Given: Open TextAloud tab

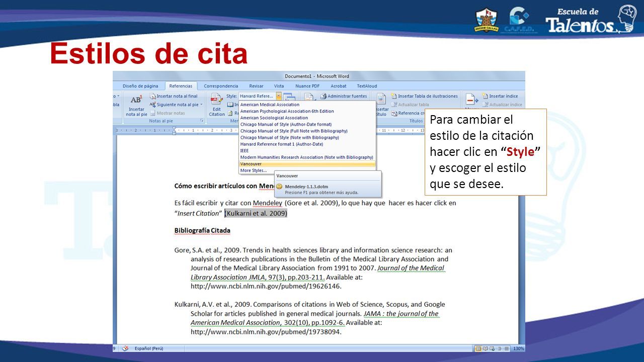Looking at the screenshot, I should point(367,86).
